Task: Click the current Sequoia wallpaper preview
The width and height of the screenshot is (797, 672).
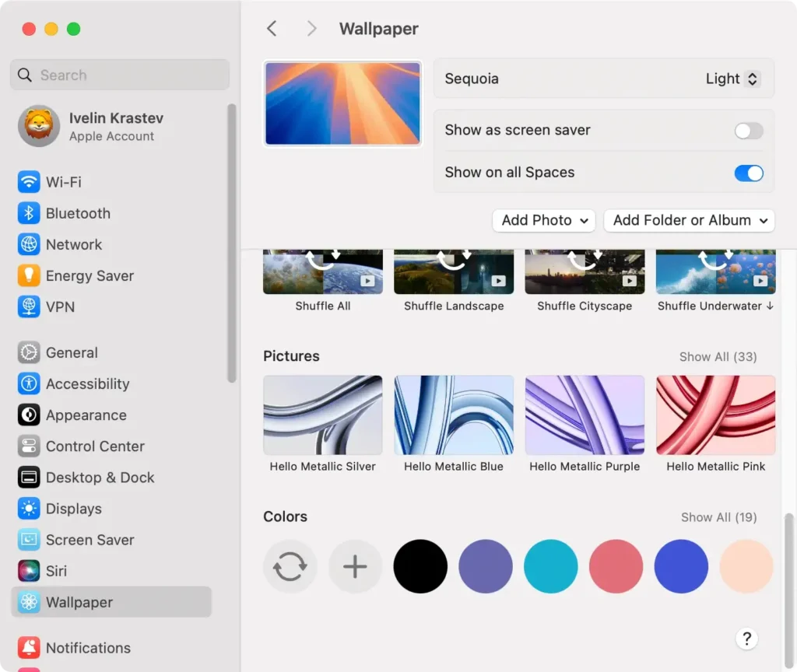Action: (342, 103)
